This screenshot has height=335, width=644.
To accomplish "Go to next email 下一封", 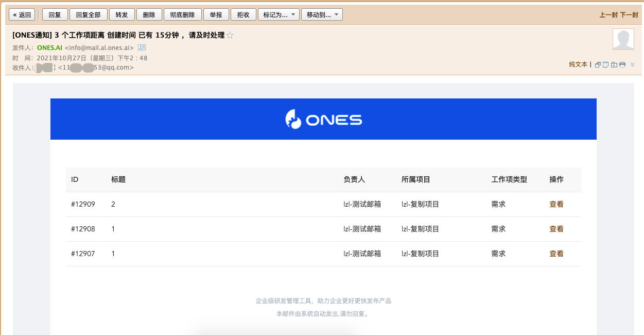I will pyautogui.click(x=629, y=15).
